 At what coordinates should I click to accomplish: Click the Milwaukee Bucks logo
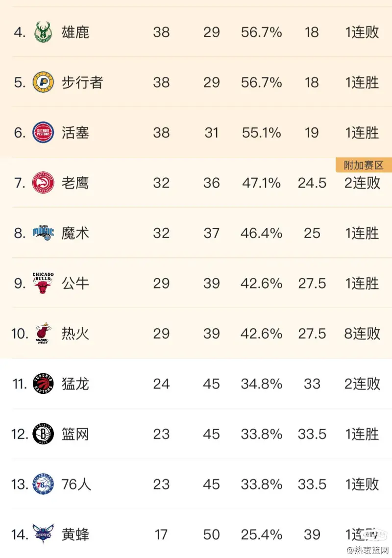(x=43, y=32)
